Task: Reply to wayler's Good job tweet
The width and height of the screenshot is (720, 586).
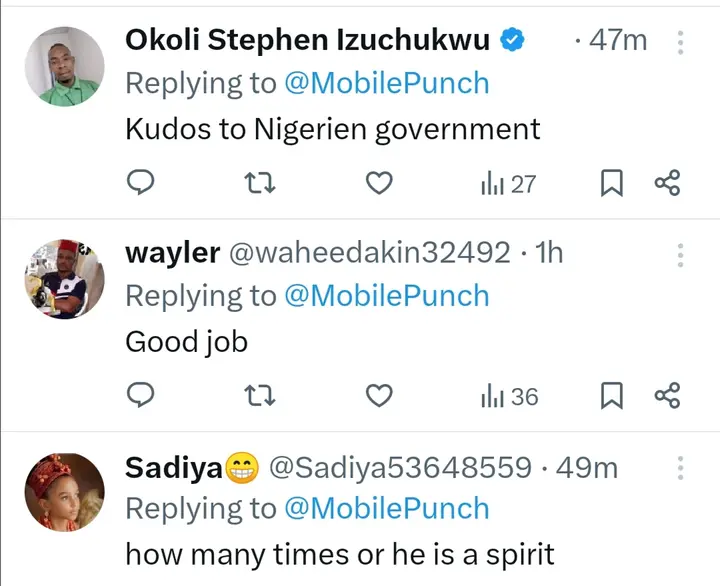Action: (142, 397)
